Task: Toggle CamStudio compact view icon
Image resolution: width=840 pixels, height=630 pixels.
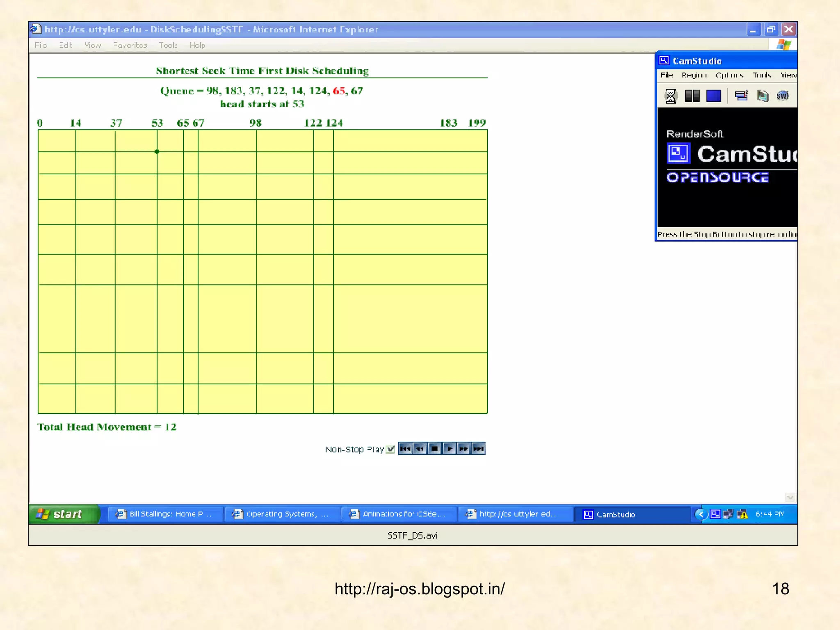Action: (741, 96)
